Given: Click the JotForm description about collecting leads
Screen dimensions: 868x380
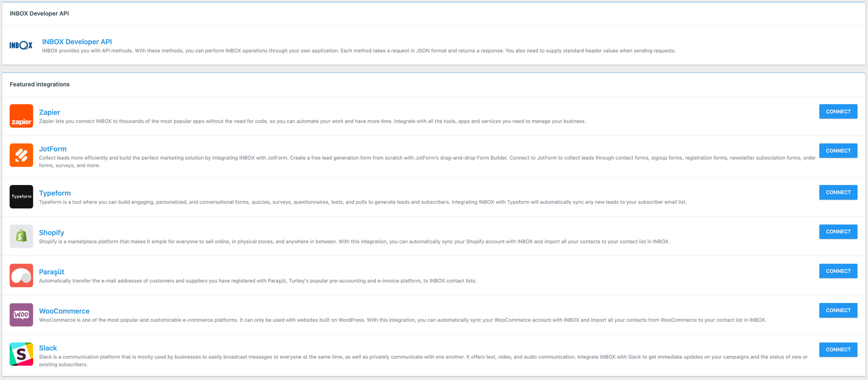Looking at the screenshot, I should (427, 162).
